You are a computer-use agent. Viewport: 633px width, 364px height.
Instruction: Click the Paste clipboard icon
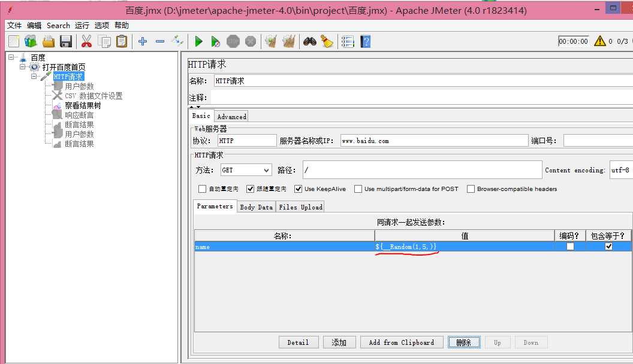[x=122, y=41]
